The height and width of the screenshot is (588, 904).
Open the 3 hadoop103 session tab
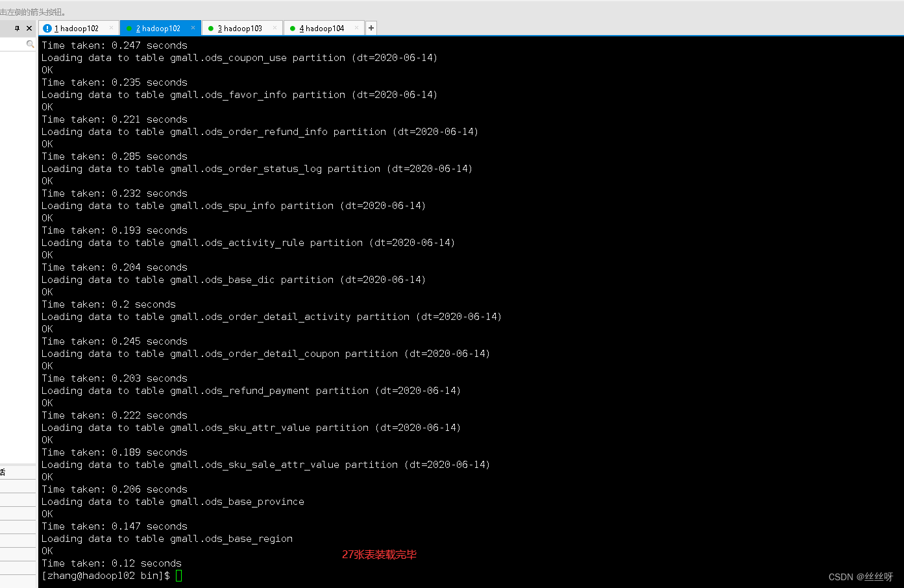click(x=243, y=28)
